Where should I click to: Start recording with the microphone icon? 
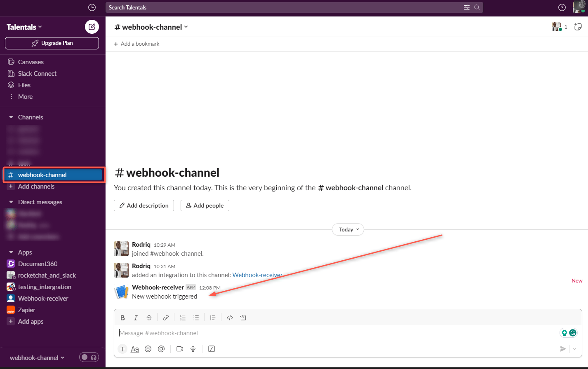point(193,349)
